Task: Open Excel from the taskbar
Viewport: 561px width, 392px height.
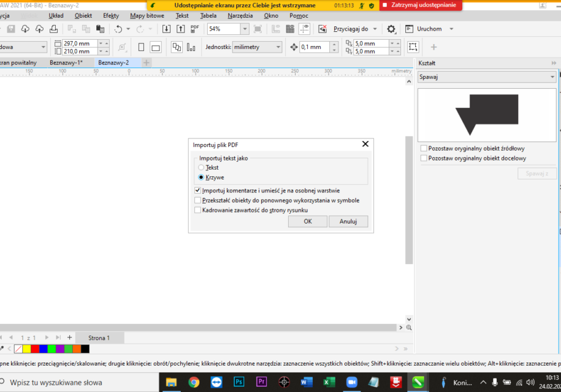Action: click(x=329, y=382)
